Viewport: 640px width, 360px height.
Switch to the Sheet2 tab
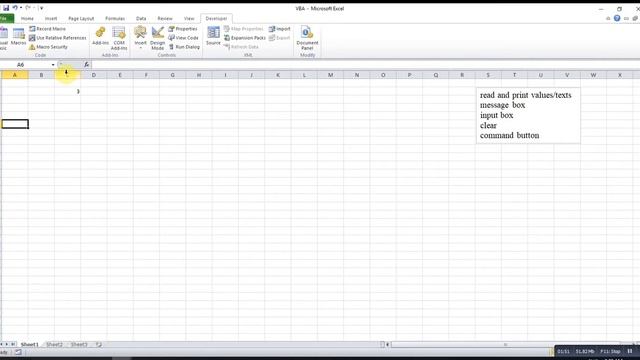tap(54, 344)
